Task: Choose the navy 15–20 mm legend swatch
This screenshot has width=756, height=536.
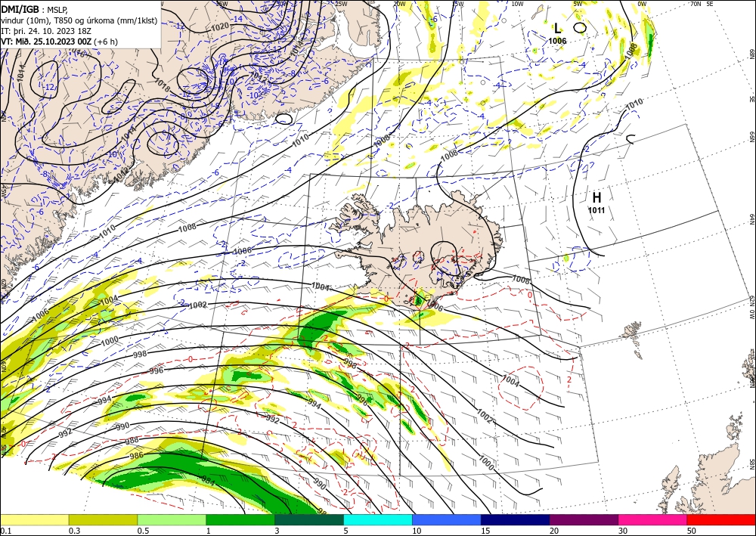Action: (516, 519)
